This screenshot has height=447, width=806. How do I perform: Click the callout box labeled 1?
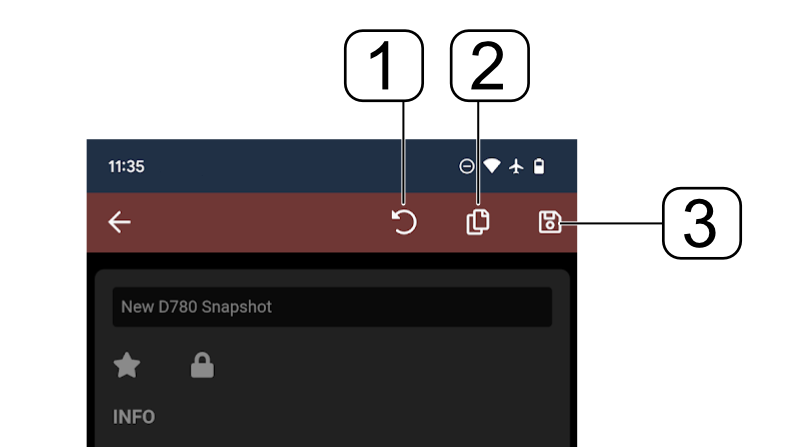click(383, 66)
